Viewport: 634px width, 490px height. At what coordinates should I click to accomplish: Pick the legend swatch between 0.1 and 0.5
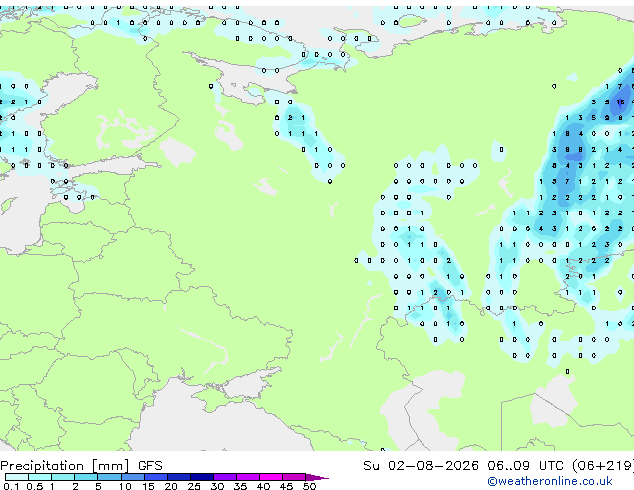tap(17, 477)
